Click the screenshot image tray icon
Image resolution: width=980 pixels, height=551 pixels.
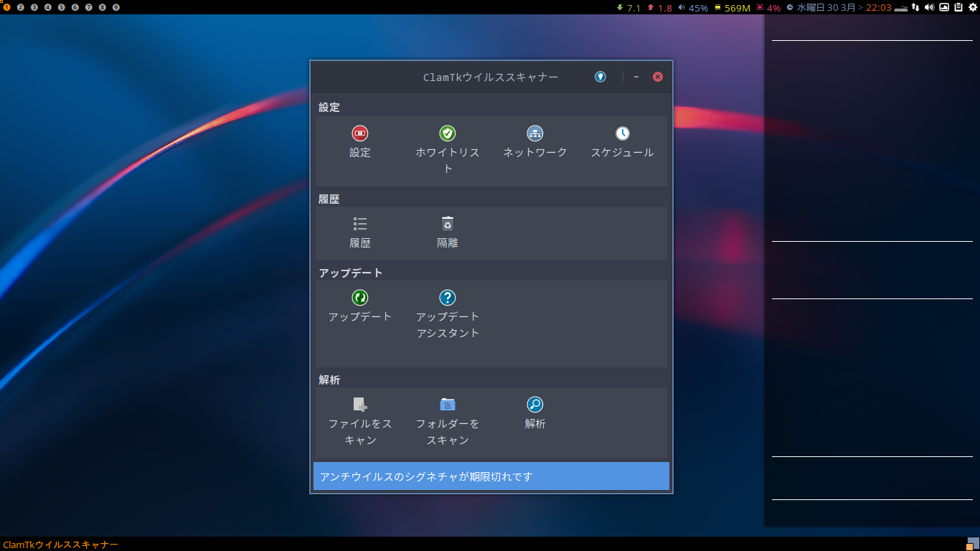[x=944, y=7]
